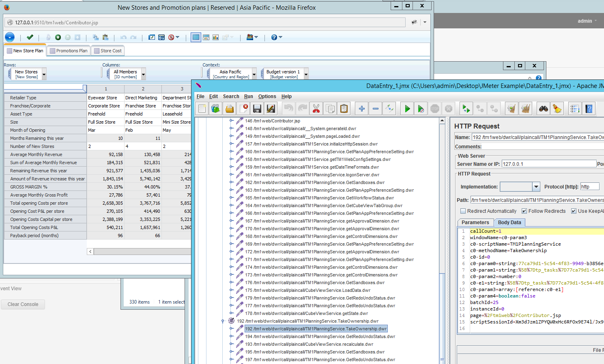The height and width of the screenshot is (364, 604).
Task: Open the Templates icon in JMeter toolbar
Action: click(216, 109)
